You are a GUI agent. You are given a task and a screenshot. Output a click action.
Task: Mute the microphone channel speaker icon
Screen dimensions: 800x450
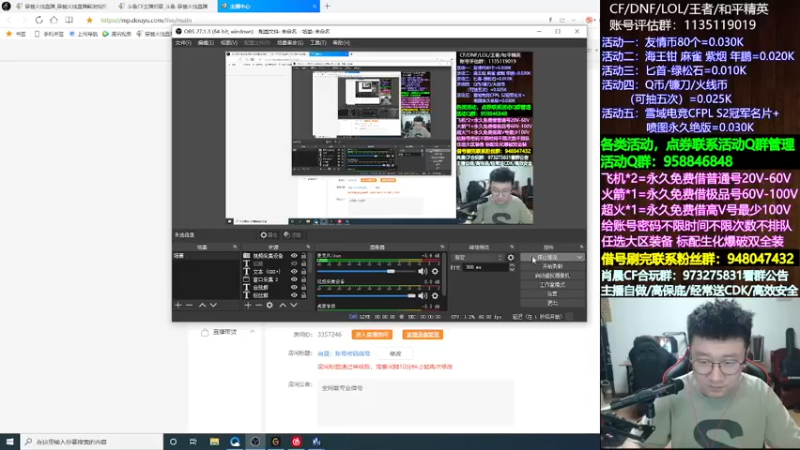(x=422, y=271)
